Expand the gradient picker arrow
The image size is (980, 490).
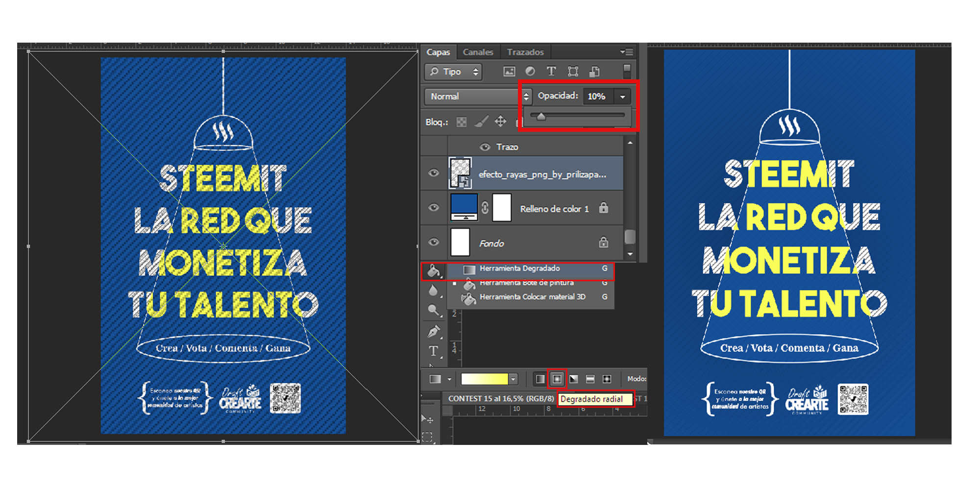click(x=513, y=379)
